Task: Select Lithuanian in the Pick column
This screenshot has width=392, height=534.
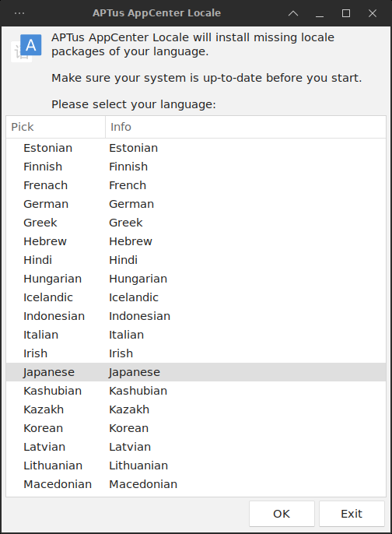Action: (x=53, y=465)
